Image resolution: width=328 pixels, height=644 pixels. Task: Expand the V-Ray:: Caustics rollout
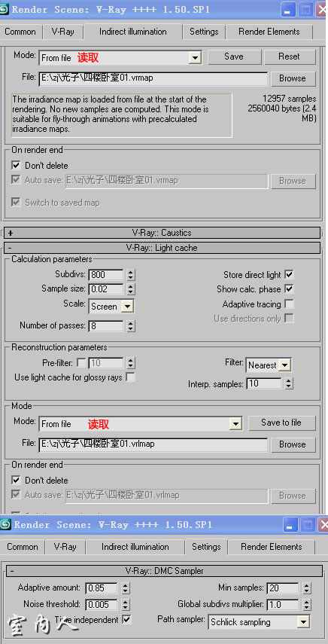pyautogui.click(x=162, y=233)
